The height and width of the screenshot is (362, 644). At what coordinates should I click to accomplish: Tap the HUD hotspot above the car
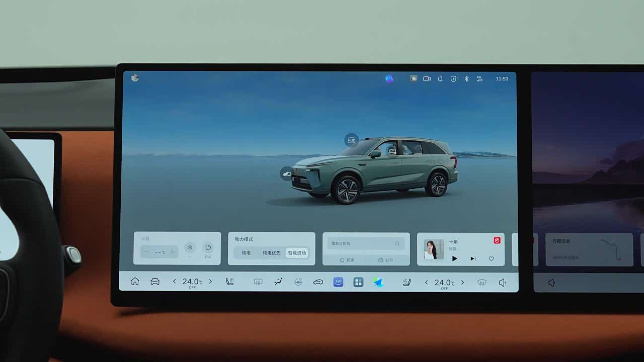(351, 140)
